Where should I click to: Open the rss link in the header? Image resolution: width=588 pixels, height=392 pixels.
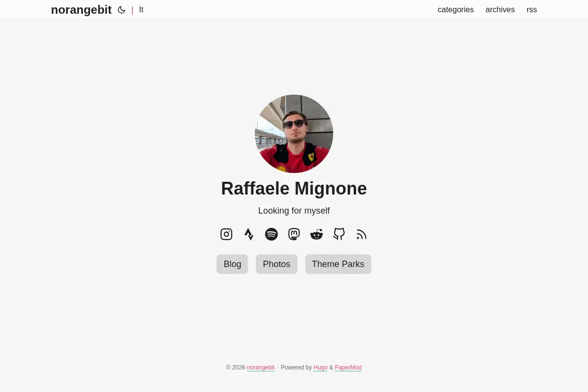coord(532,10)
